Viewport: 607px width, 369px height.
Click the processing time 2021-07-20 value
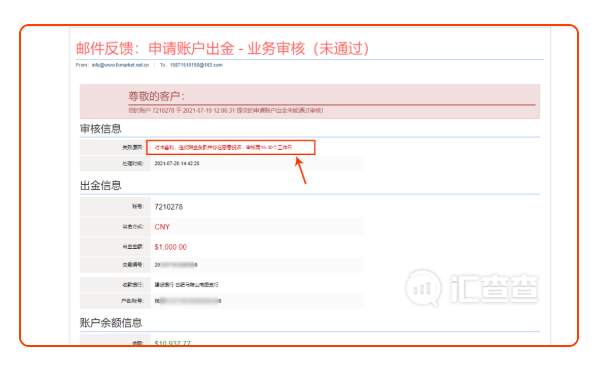click(177, 163)
